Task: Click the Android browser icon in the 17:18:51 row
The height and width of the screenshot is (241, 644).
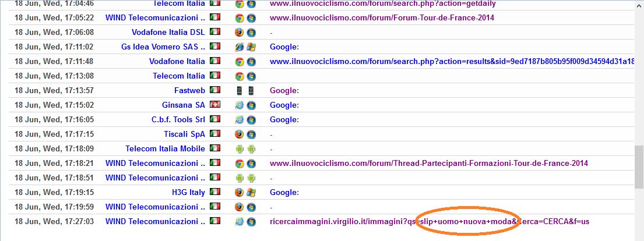Action: tap(240, 178)
